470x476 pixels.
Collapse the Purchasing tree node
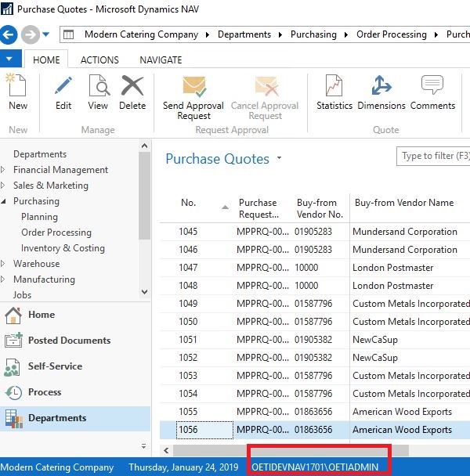coord(3,201)
